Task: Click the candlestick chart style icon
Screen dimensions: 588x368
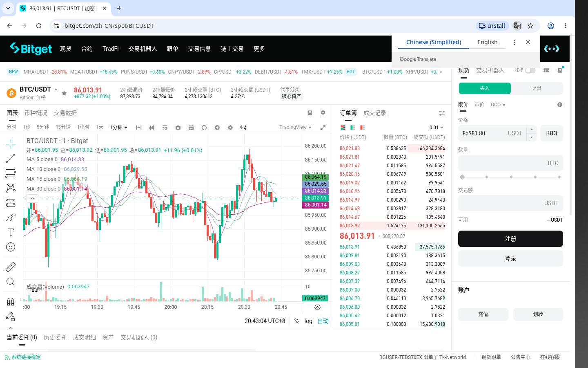Action: (x=152, y=128)
